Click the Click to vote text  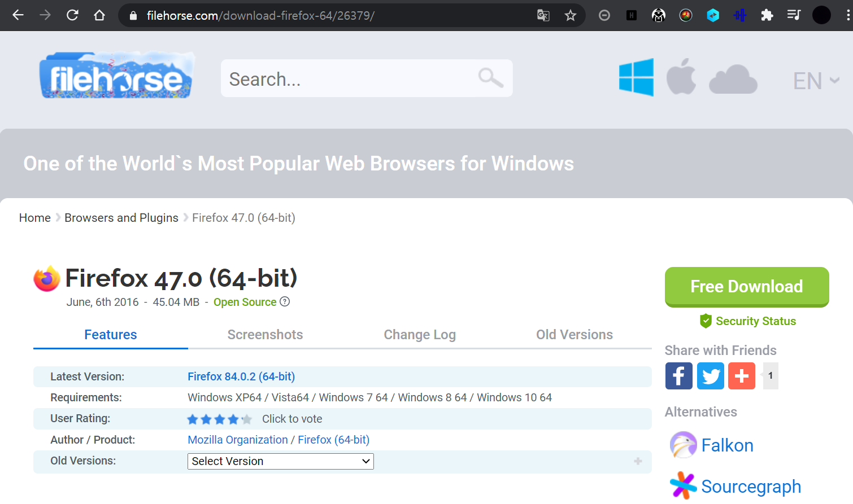[292, 419]
